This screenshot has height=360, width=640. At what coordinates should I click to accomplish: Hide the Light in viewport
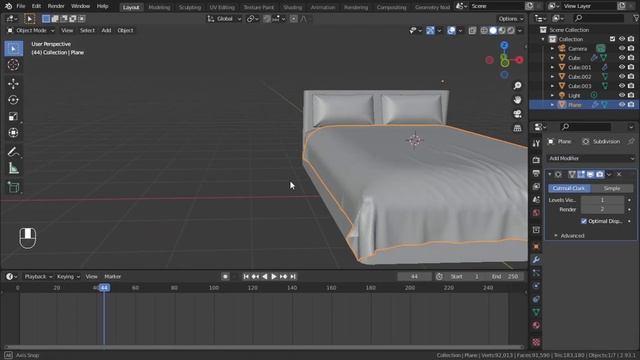[622, 95]
